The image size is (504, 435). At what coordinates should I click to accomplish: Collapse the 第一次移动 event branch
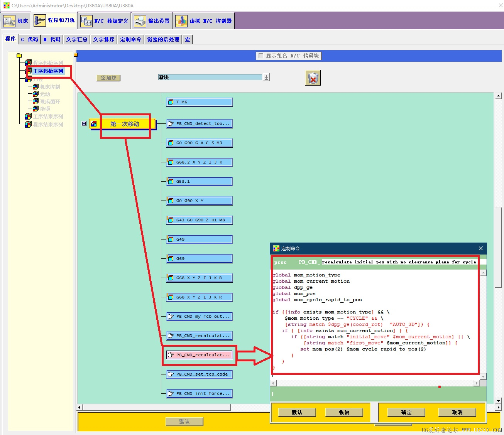(x=84, y=124)
